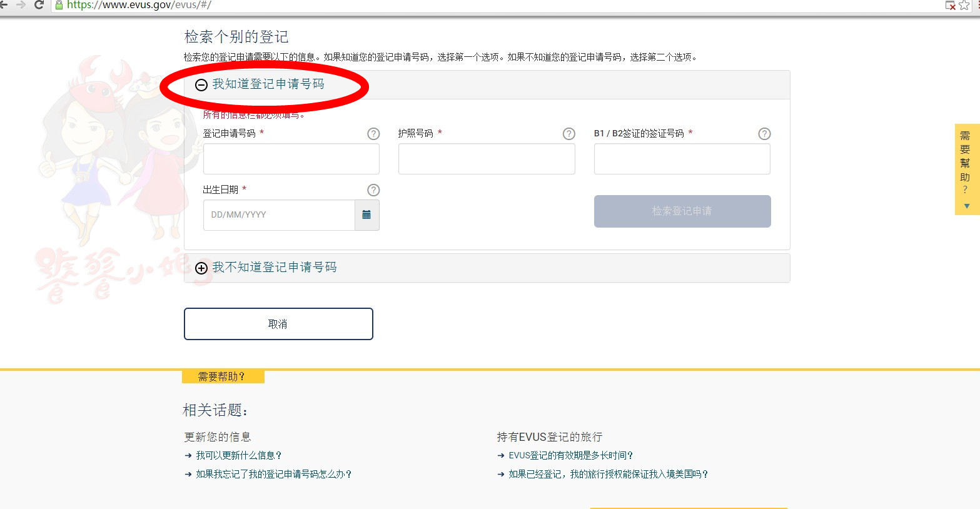Open help tooltip for B1/B2签证的签证号码
The height and width of the screenshot is (509, 980).
coord(764,133)
